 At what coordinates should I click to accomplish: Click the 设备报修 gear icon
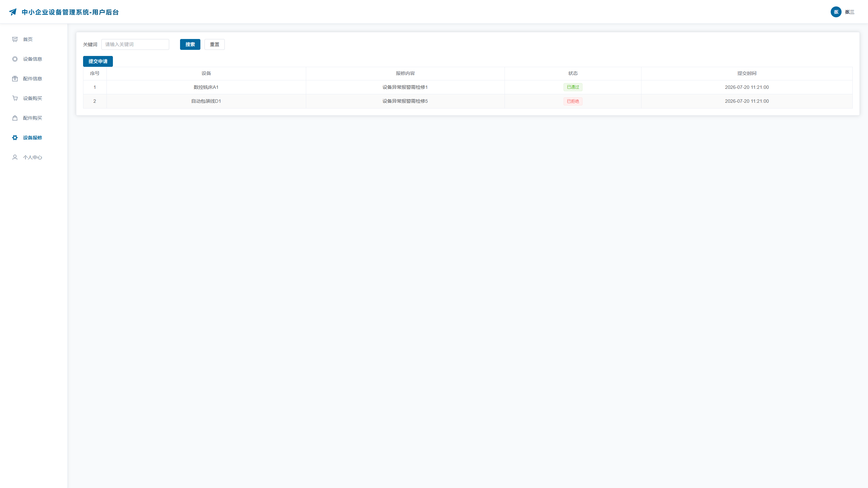coord(15,138)
